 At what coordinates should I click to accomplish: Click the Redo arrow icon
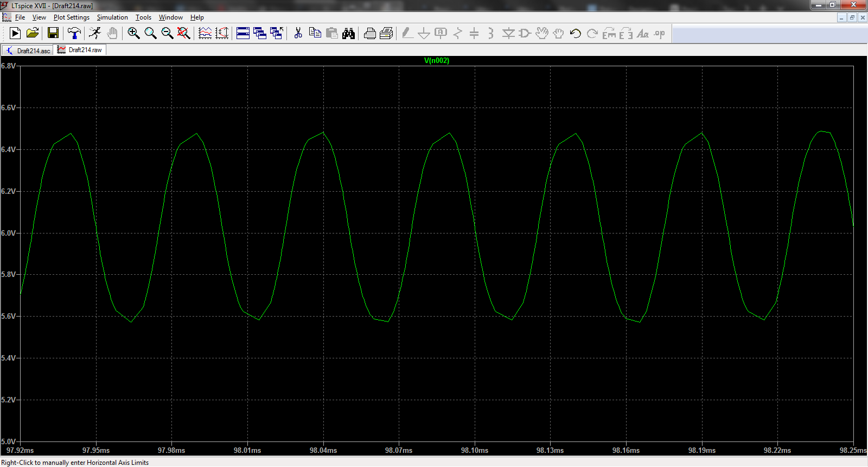tap(592, 34)
